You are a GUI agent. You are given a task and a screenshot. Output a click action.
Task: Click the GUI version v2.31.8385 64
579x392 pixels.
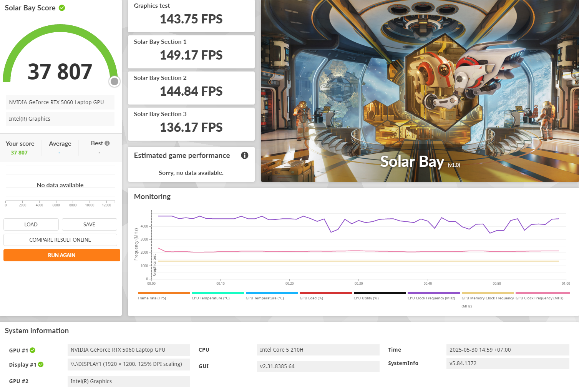pos(318,366)
